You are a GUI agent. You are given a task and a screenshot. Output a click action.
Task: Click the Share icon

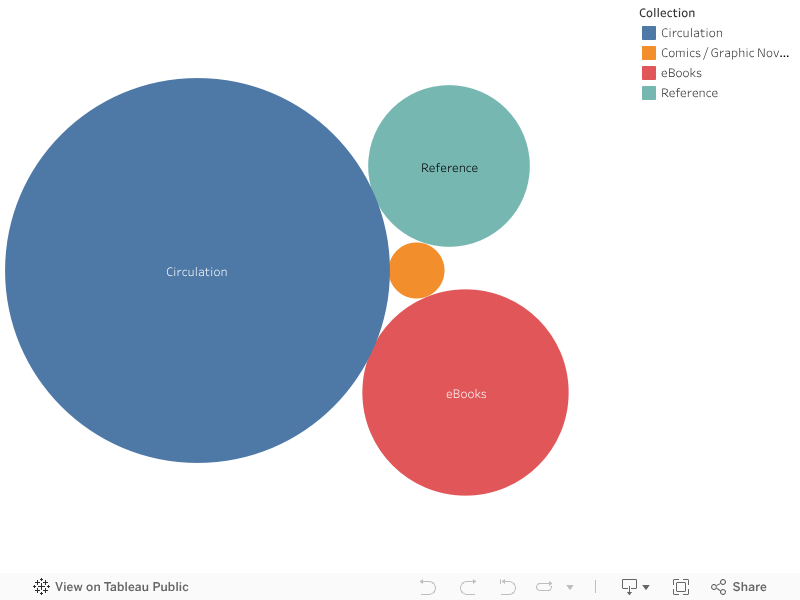[x=718, y=587]
